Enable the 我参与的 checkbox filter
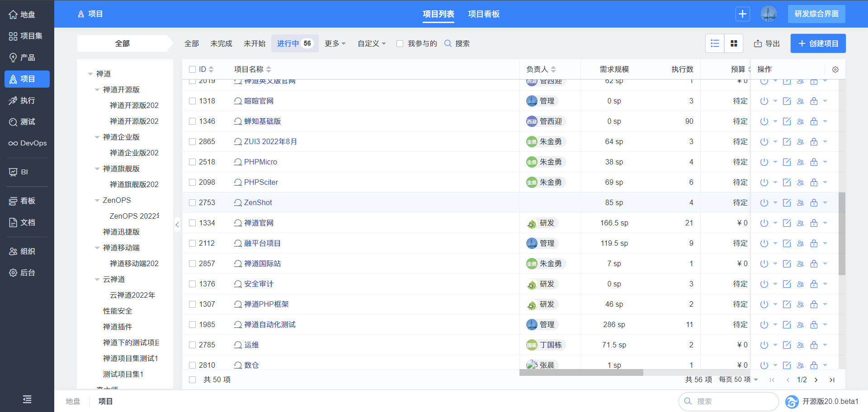 [400, 44]
